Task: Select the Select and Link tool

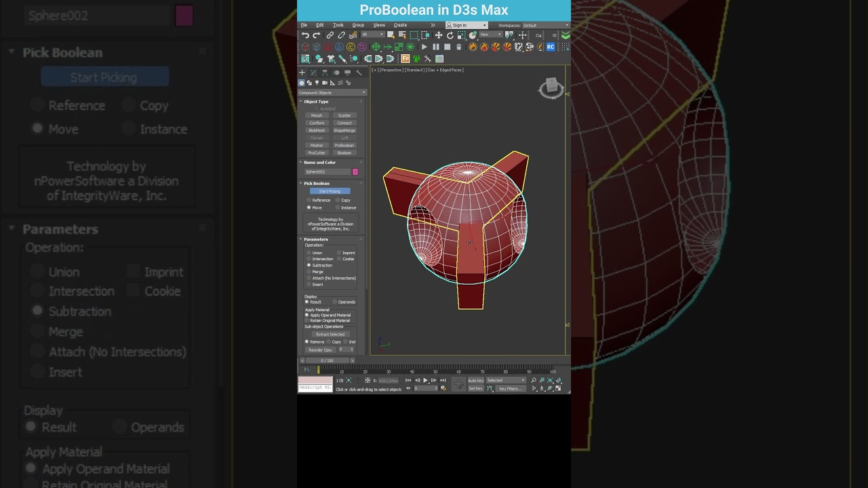Action: click(330, 35)
